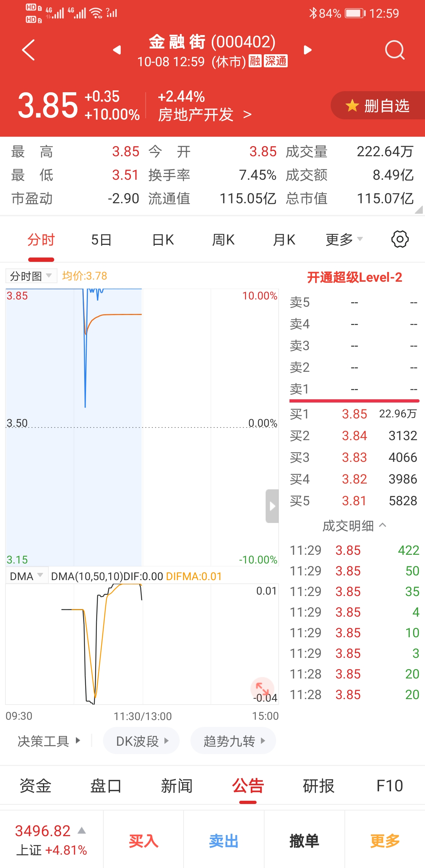The width and height of the screenshot is (425, 868).
Task: Select the DK波段 tool chip
Action: (141, 741)
